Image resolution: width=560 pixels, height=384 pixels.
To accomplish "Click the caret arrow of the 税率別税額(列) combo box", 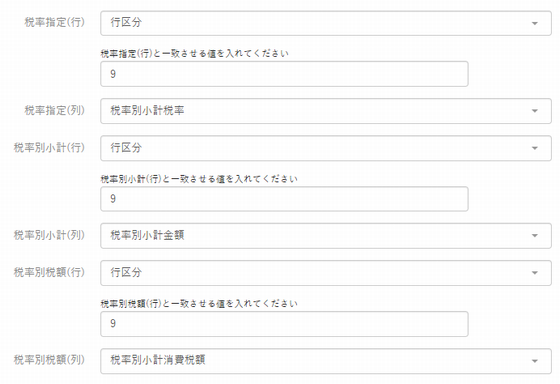I will [x=535, y=361].
